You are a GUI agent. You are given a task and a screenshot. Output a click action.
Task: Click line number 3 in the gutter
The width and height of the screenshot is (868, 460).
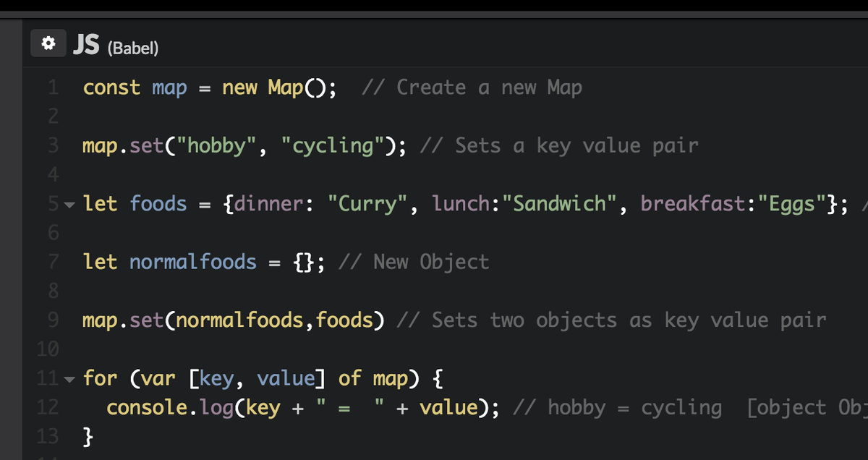[52, 146]
